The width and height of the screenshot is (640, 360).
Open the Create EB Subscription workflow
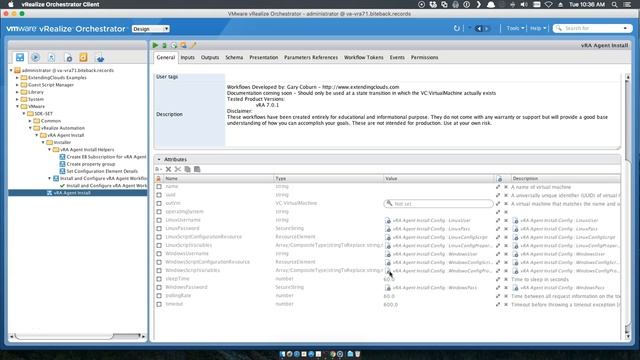[102, 157]
